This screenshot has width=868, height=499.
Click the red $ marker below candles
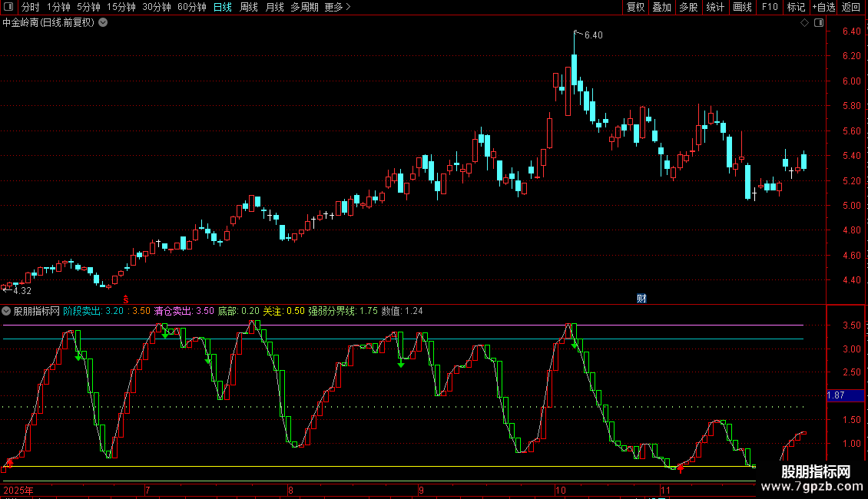click(127, 298)
